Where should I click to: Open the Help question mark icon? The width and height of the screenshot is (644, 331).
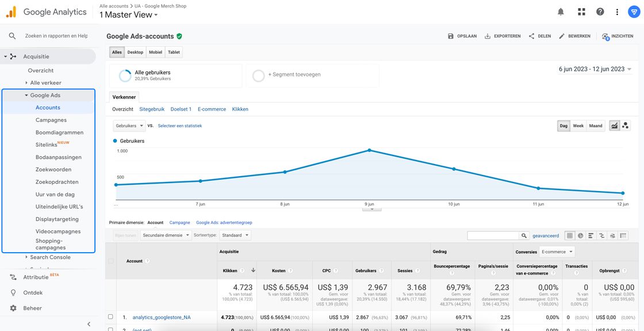point(600,12)
